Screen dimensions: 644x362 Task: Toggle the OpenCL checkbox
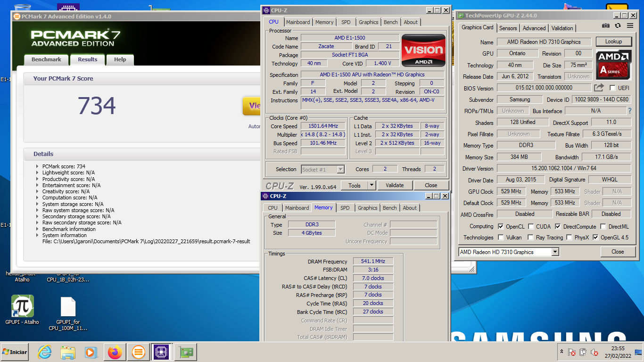coord(501,227)
